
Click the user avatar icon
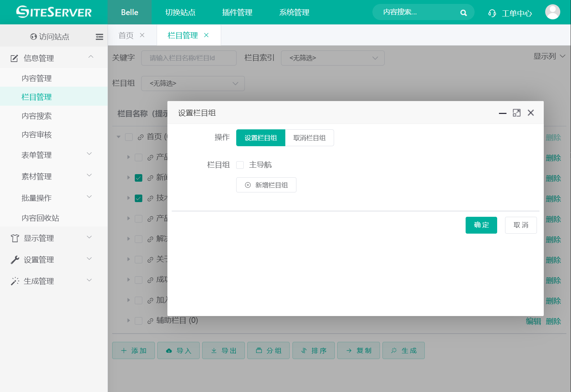click(552, 12)
